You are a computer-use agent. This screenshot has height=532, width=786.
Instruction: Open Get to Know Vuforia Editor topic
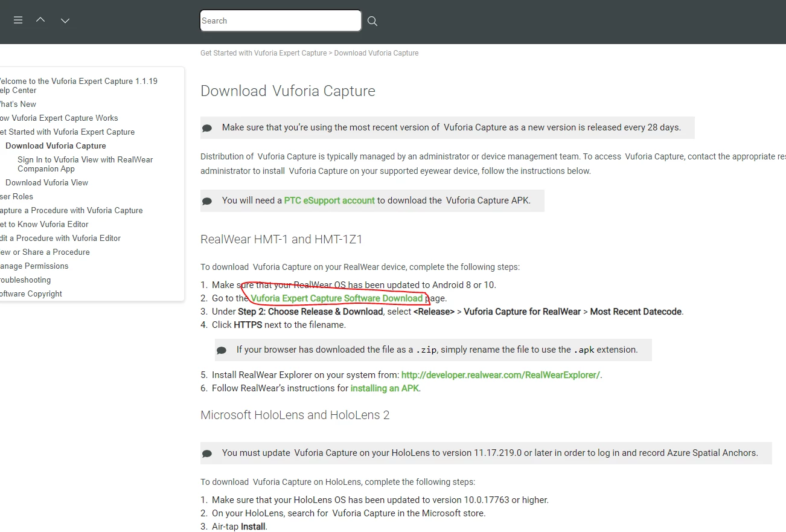coord(44,224)
